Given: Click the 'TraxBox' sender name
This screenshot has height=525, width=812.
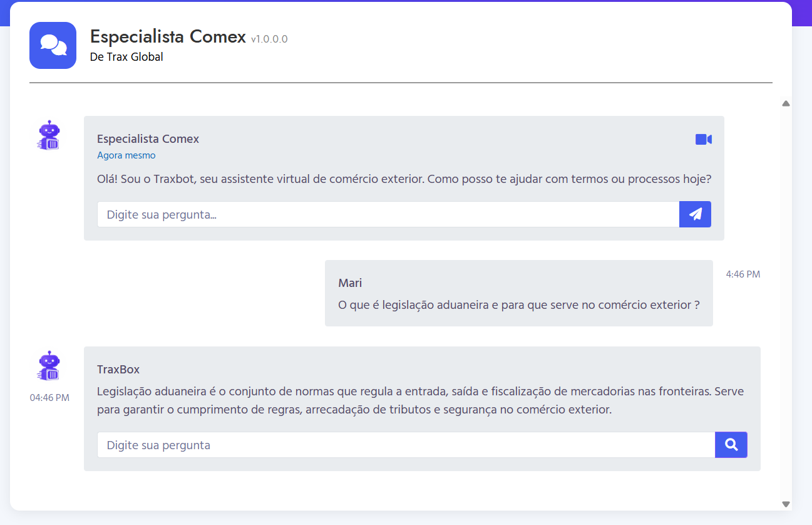Looking at the screenshot, I should click(118, 370).
